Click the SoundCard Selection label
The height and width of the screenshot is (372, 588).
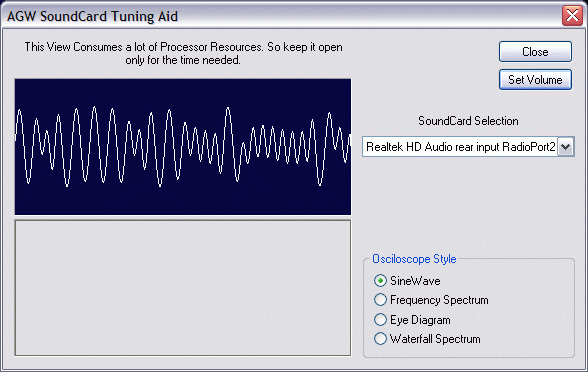468,121
